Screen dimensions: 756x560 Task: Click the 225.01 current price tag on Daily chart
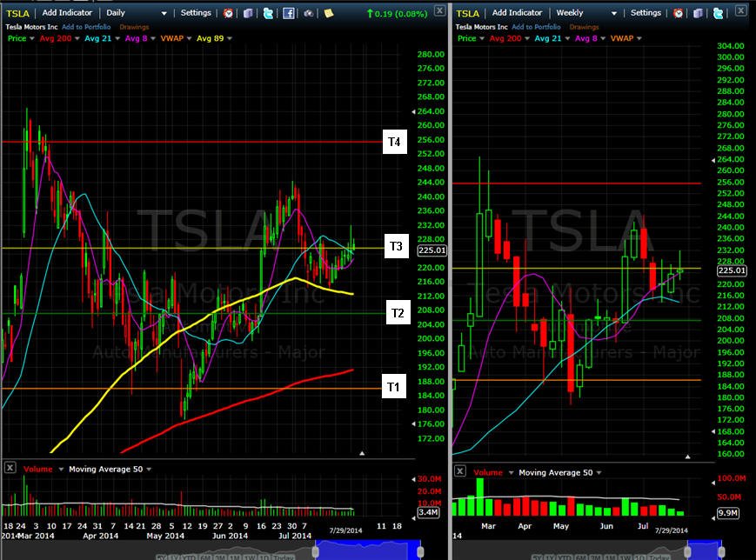click(432, 250)
